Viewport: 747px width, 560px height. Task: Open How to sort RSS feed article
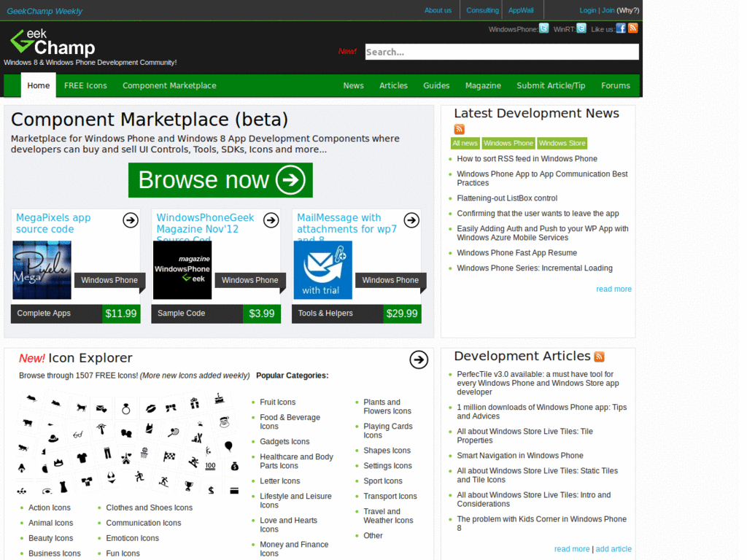pyautogui.click(x=527, y=158)
